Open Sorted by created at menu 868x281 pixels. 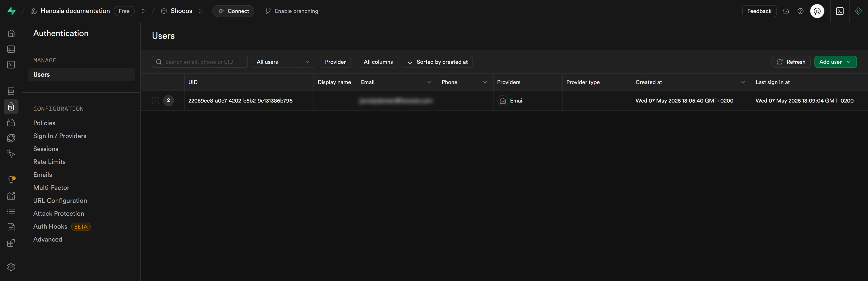[x=437, y=62]
